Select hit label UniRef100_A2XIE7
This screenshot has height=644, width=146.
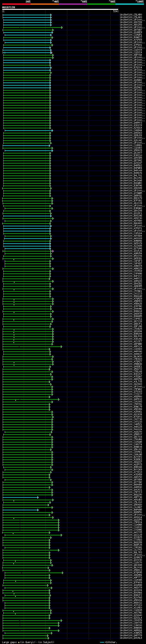coord(131,341)
